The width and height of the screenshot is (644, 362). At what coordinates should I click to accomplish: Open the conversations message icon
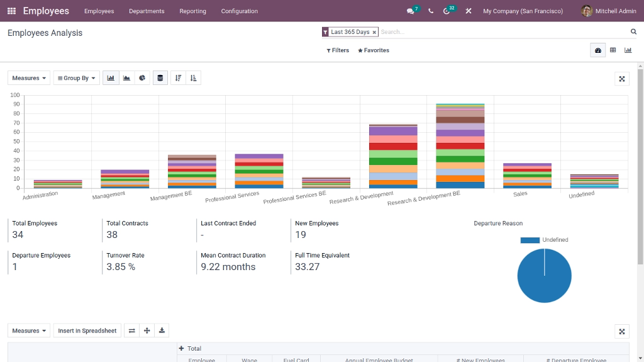pyautogui.click(x=410, y=11)
